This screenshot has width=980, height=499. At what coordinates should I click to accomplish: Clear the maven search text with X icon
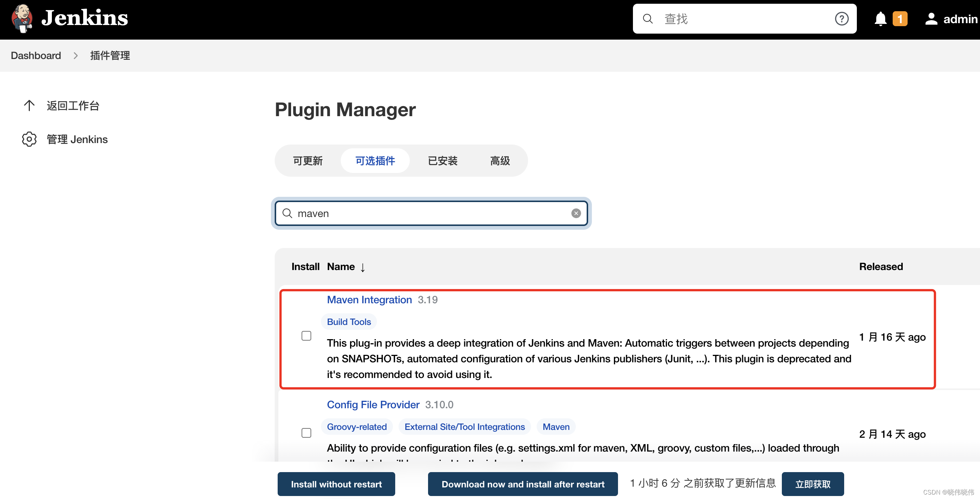575,214
